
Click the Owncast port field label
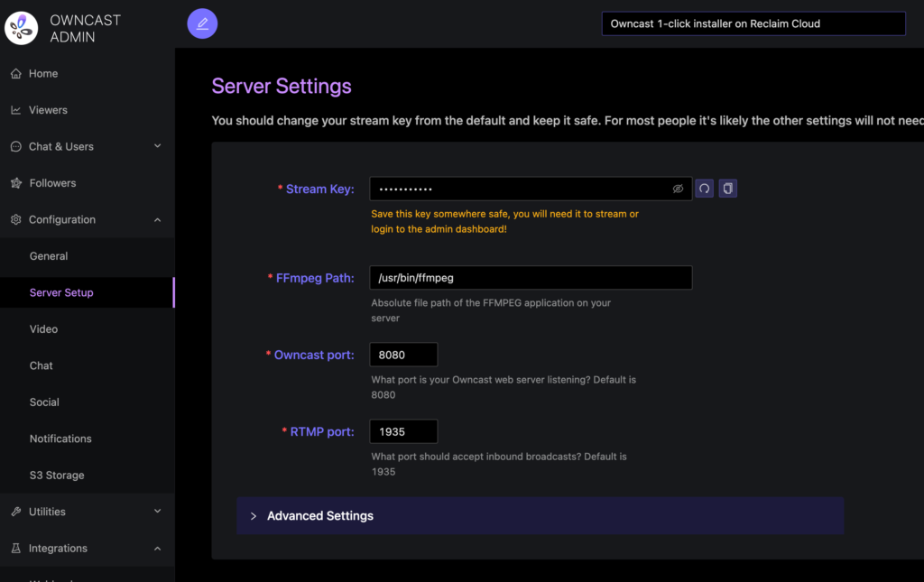(314, 356)
